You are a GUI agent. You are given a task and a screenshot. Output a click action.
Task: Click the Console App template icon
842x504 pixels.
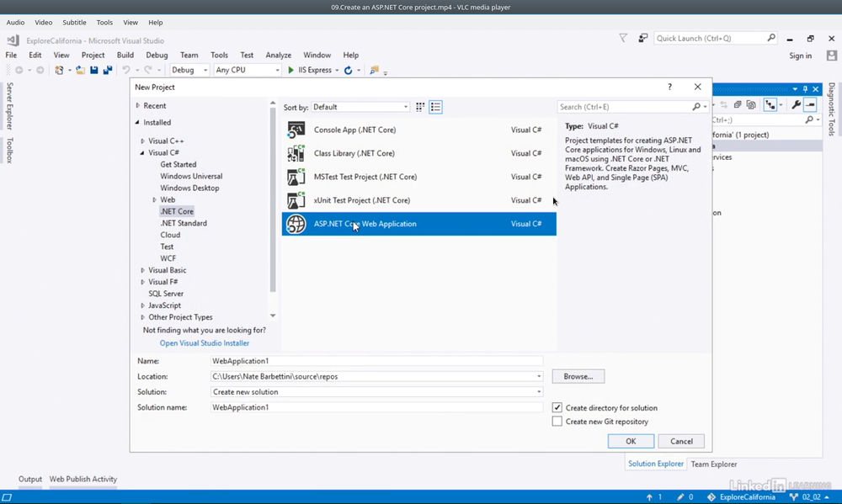click(x=296, y=130)
